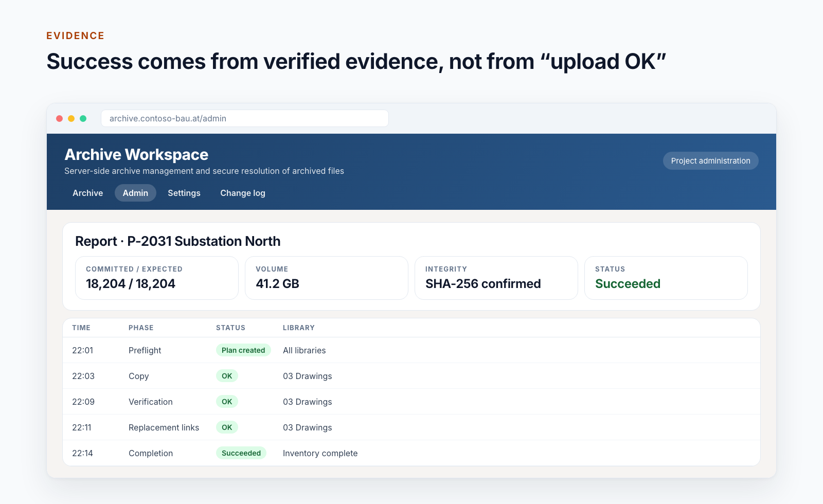Open the Archive tab
Screen dimensions: 823x504
tap(87, 193)
